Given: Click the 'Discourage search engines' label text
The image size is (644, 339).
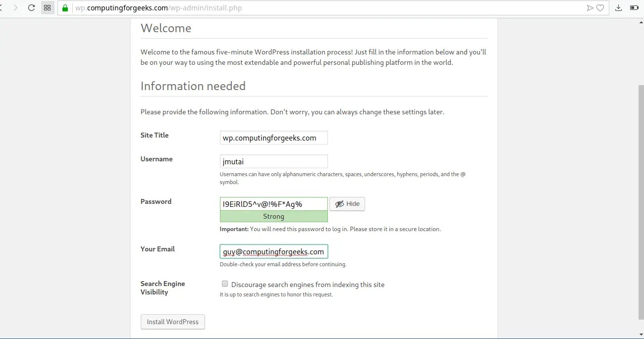Looking at the screenshot, I should pos(308,285).
